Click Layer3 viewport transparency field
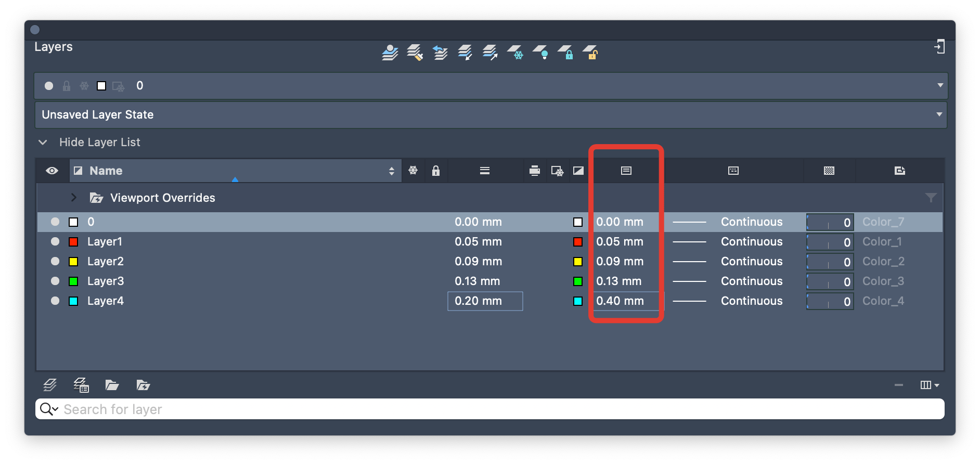 [x=830, y=281]
